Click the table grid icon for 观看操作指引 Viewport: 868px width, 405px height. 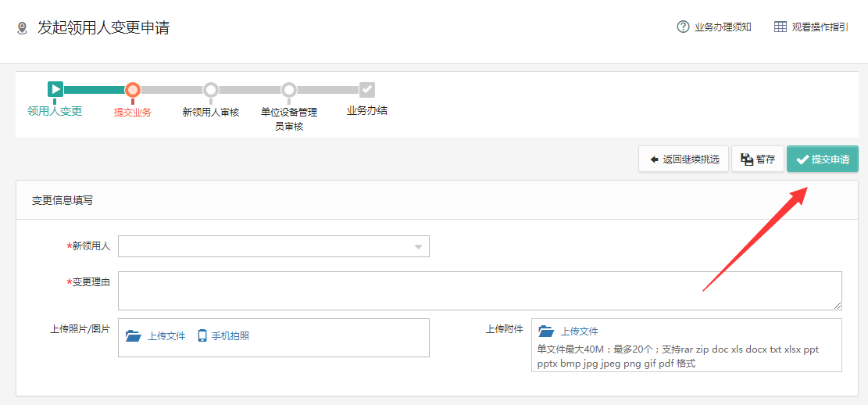(x=780, y=27)
